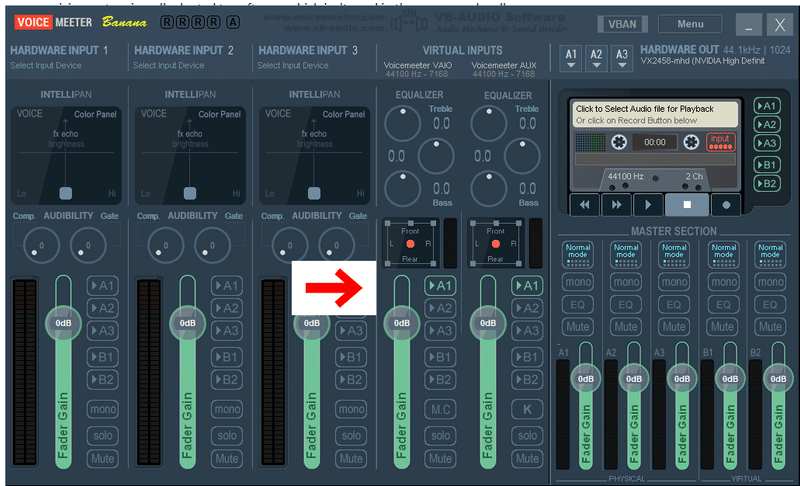Mute the Voicemeeter AUX strip
Image resolution: width=800 pixels, height=486 pixels.
[527, 458]
